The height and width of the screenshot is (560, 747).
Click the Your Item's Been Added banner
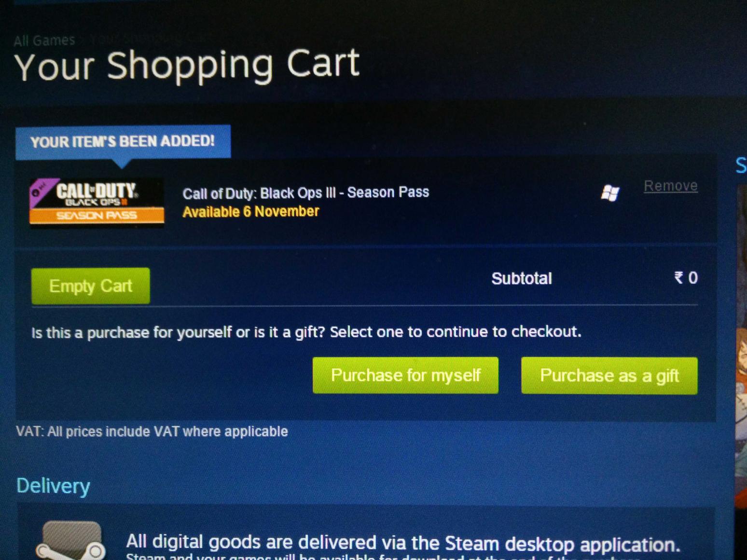(123, 142)
